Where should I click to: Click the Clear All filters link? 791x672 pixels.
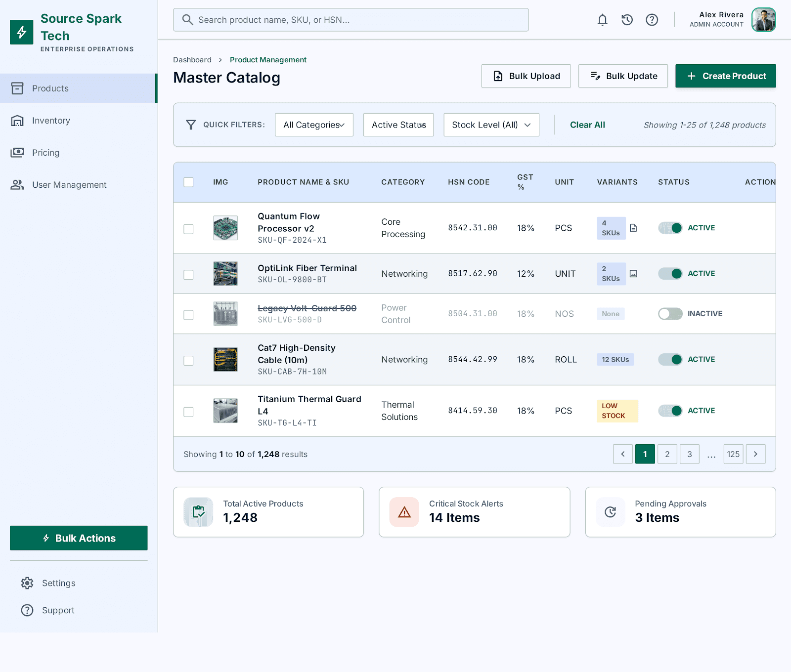tap(587, 125)
